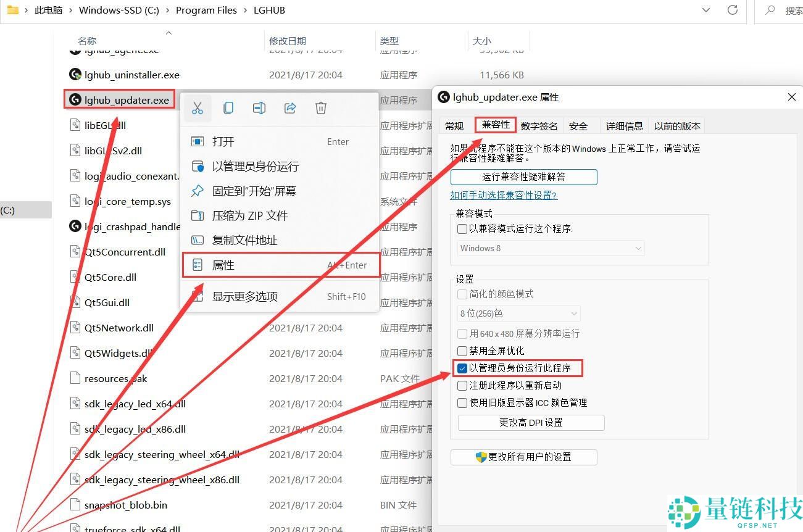Toggle 使用旧版显示器 ICC 颜色管理 checkbox
Image resolution: width=803 pixels, height=532 pixels.
point(462,402)
